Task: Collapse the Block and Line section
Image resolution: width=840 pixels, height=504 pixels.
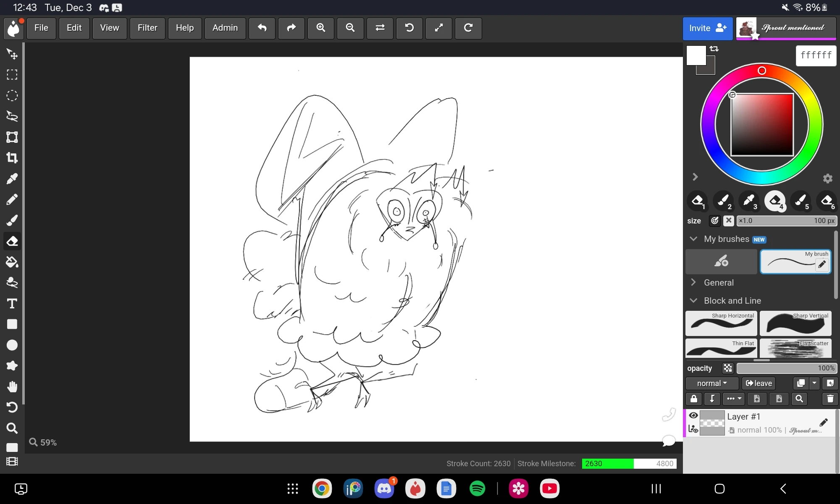Action: click(732, 301)
